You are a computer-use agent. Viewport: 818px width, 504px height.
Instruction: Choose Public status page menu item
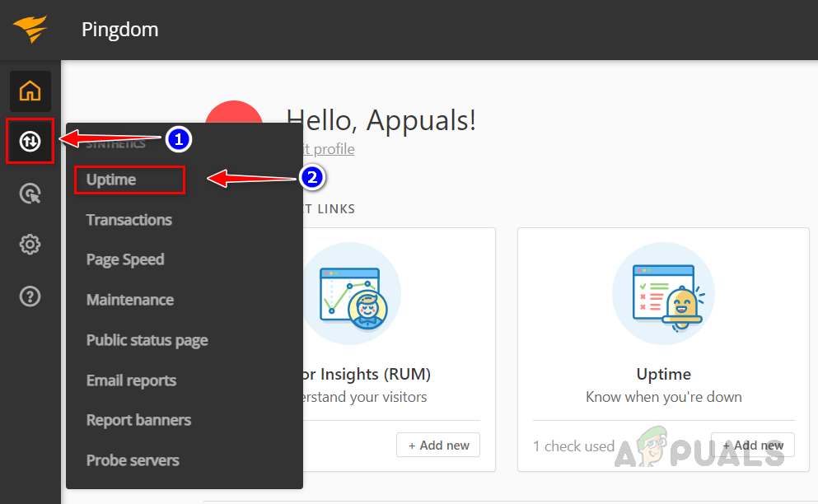click(147, 340)
